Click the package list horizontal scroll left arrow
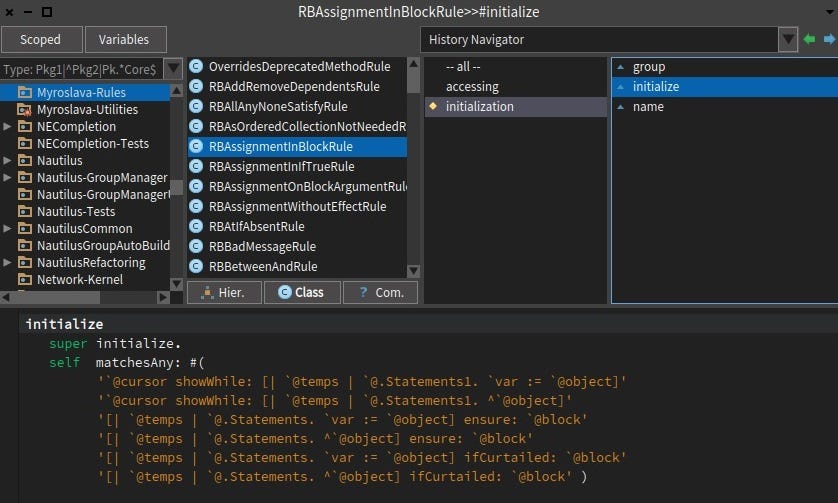Image resolution: width=838 pixels, height=503 pixels. pos(5,297)
